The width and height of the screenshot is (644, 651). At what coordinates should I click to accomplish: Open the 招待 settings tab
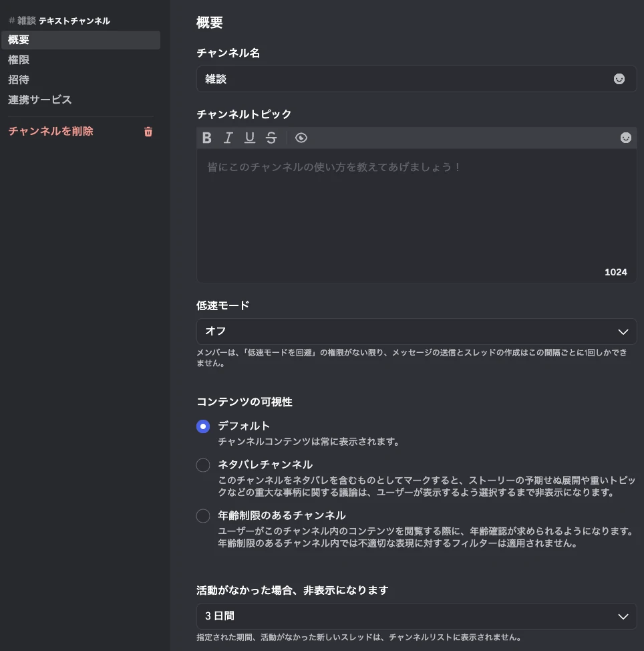(x=81, y=80)
